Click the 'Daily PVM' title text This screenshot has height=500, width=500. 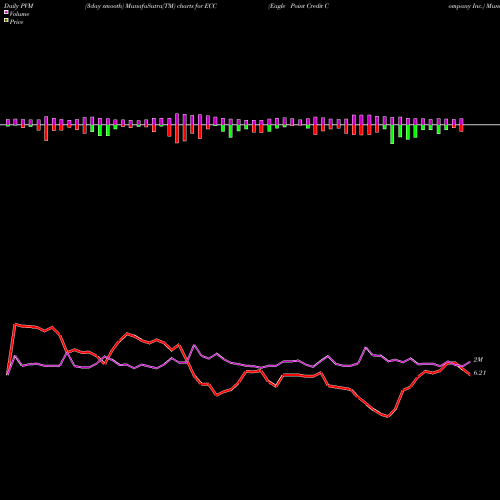[19, 6]
